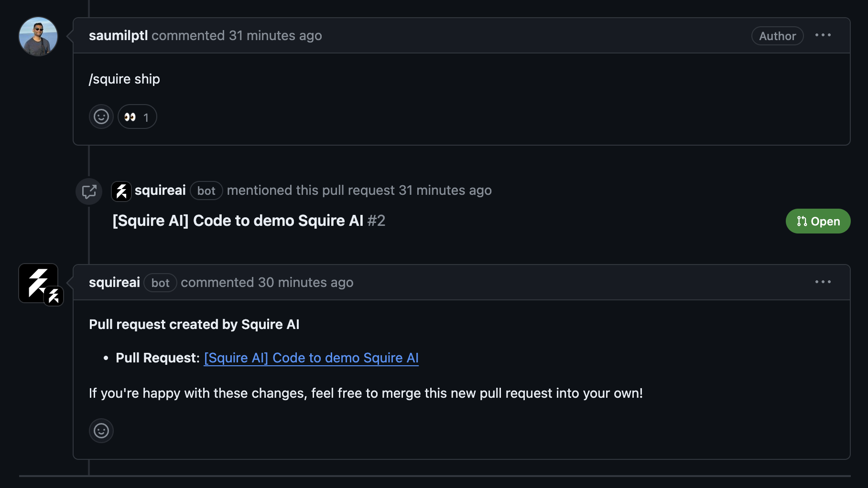Image resolution: width=868 pixels, height=488 pixels.
Task: Open saumilptl's profile avatar
Action: point(38,36)
